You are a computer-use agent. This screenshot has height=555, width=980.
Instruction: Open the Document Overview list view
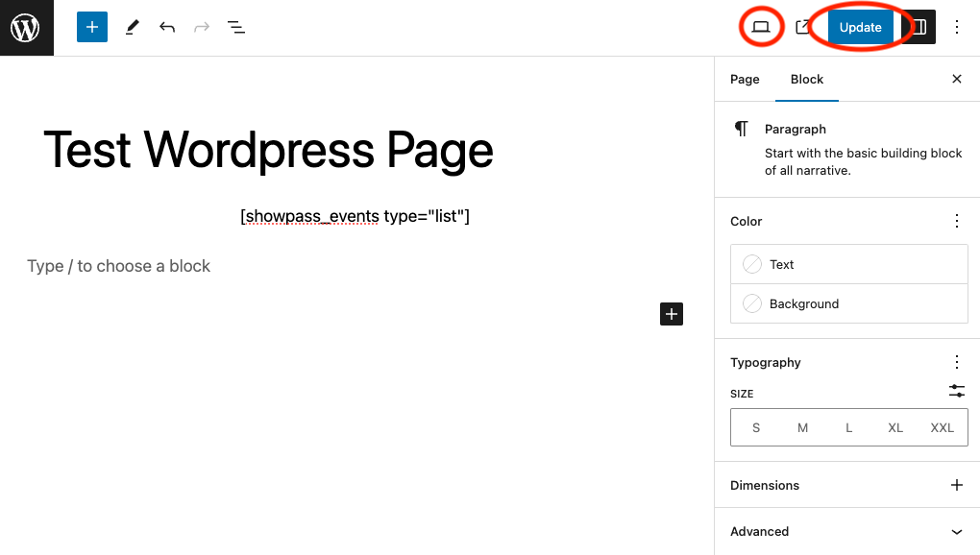[x=235, y=27]
